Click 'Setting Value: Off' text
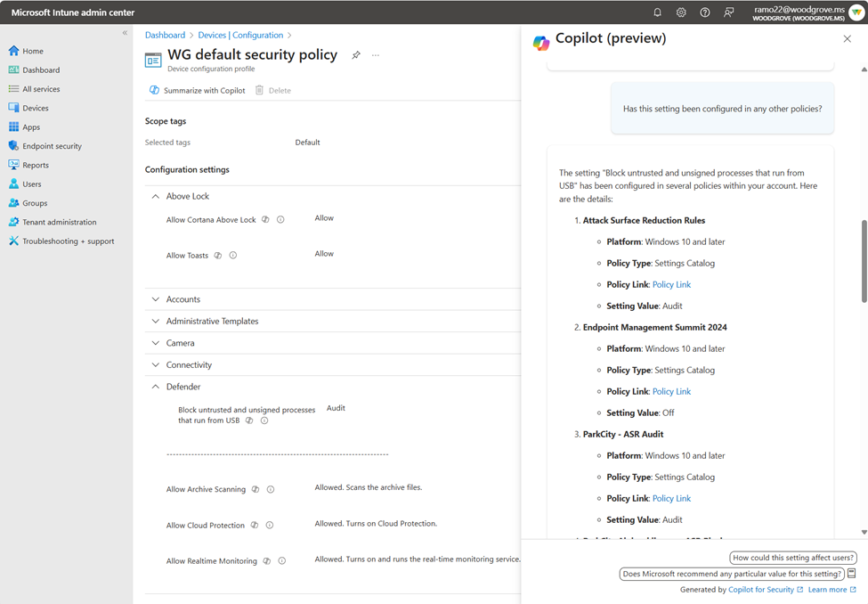This screenshot has width=868, height=604. point(640,412)
